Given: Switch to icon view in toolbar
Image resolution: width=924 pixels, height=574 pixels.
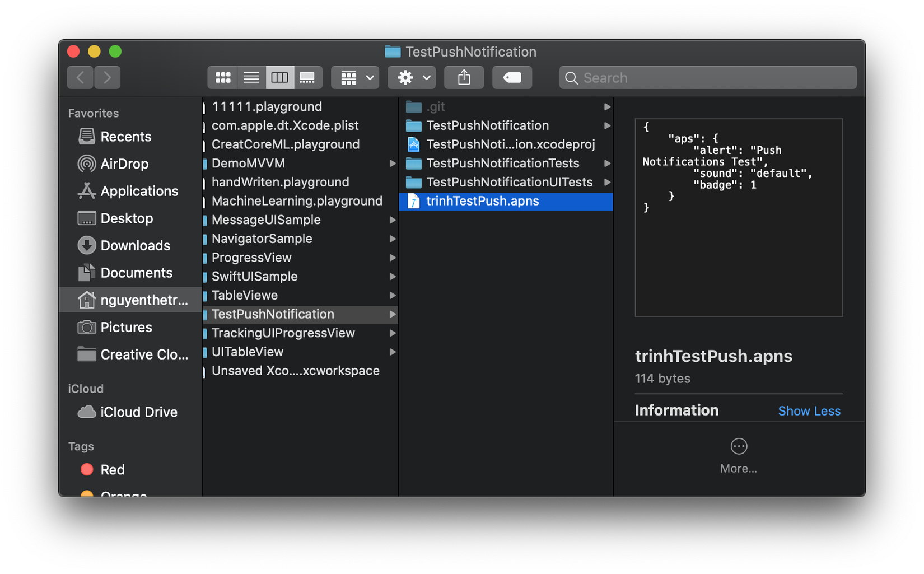Looking at the screenshot, I should (223, 78).
